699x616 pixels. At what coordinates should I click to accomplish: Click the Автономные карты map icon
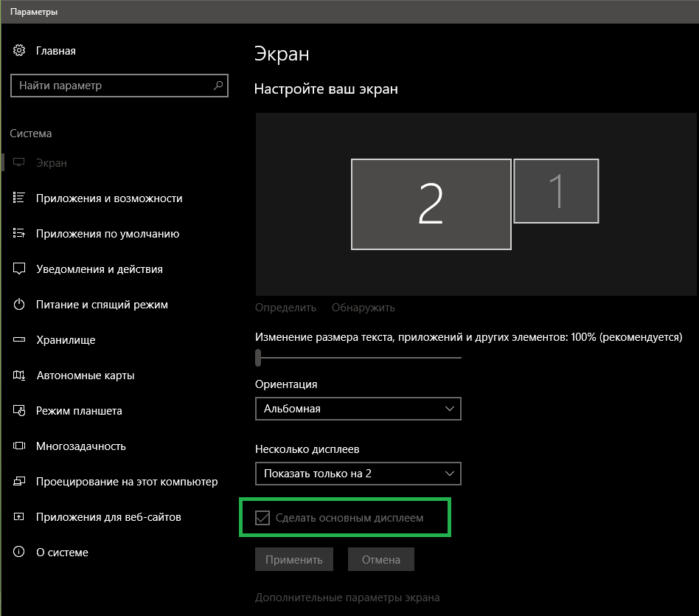(x=18, y=375)
